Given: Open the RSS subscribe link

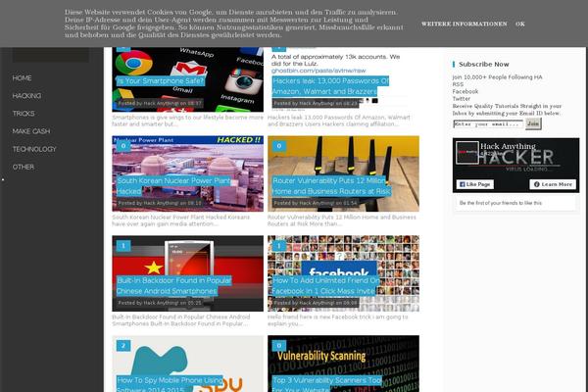Looking at the screenshot, I should pyautogui.click(x=458, y=84).
